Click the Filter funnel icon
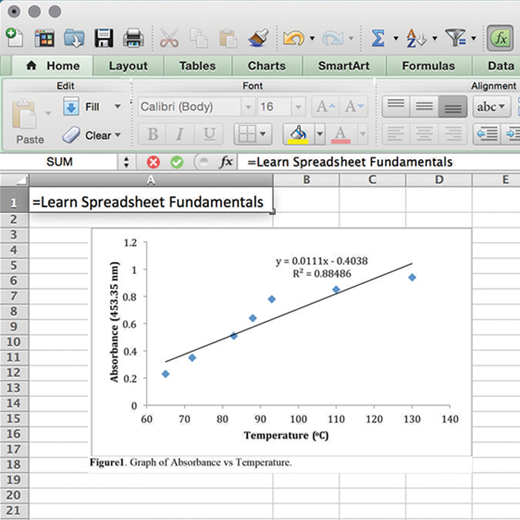The height and width of the screenshot is (520, 520). point(456,38)
